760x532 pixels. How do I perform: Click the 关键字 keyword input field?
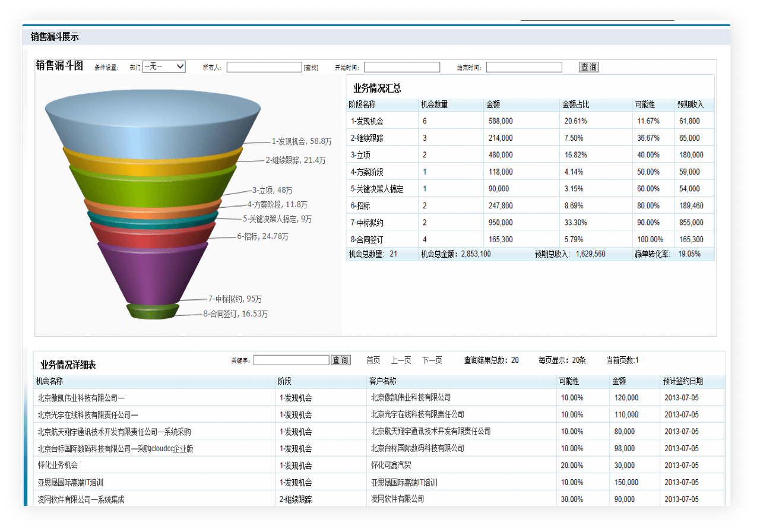[x=291, y=360]
